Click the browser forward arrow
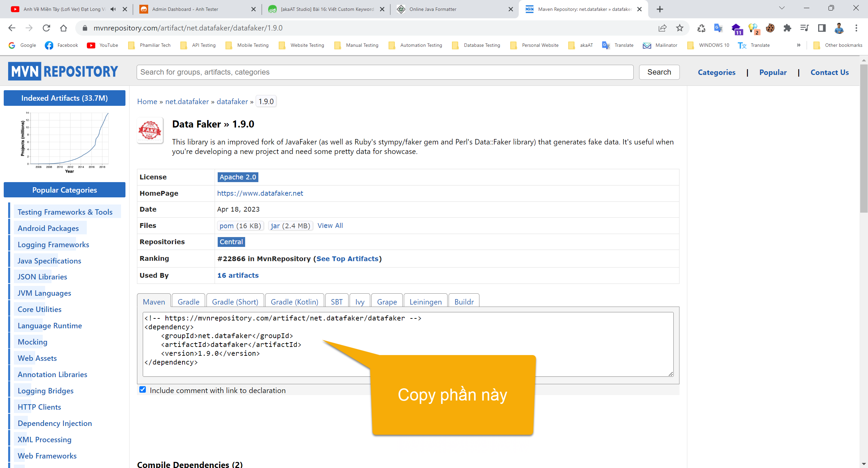Screen dimensions: 868x468 [29, 28]
